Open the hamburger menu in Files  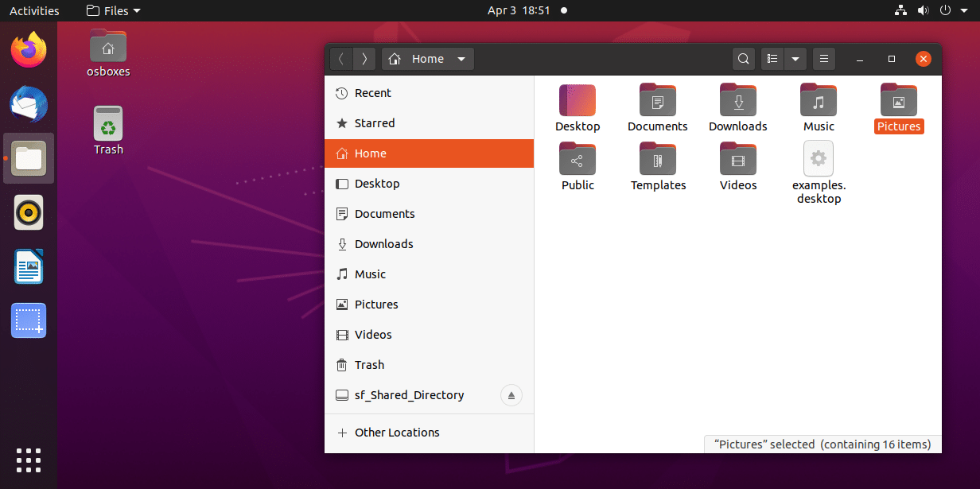pos(823,58)
